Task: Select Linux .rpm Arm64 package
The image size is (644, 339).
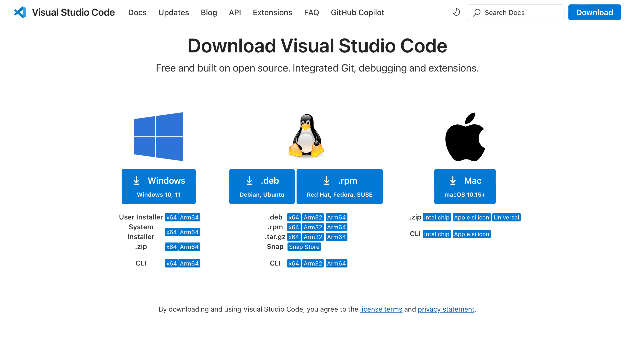Action: [336, 227]
